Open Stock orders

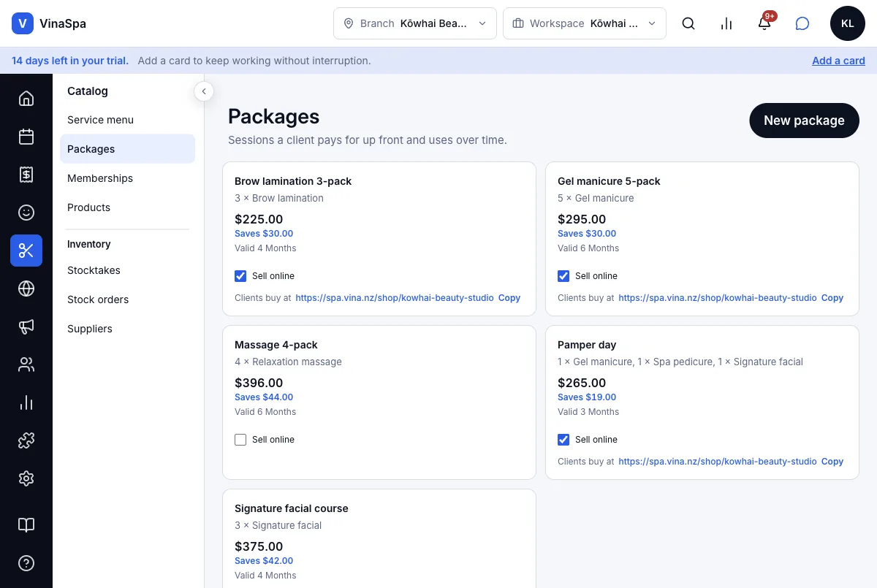[127, 299]
